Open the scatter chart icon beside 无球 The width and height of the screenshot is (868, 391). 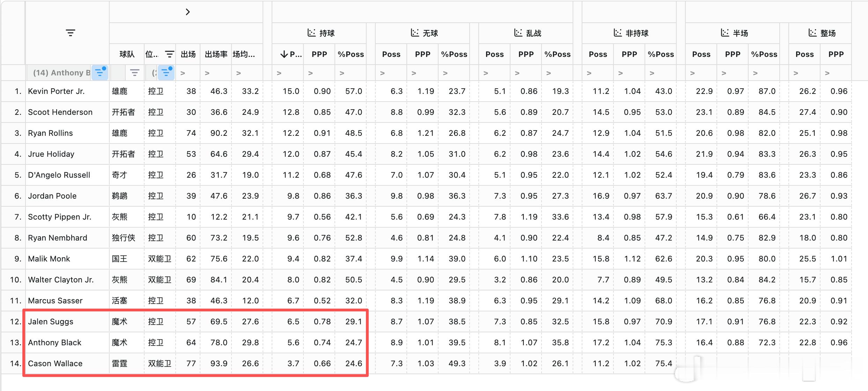(x=414, y=33)
